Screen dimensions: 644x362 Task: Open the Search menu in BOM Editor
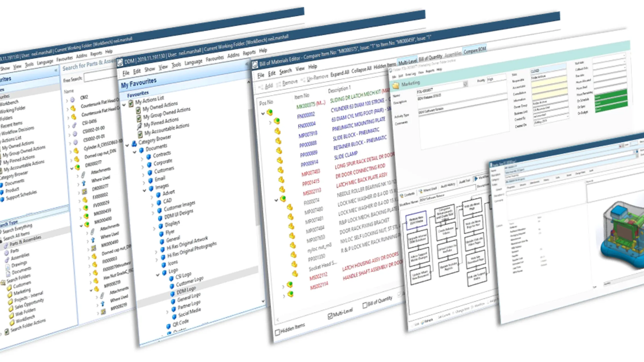point(285,71)
